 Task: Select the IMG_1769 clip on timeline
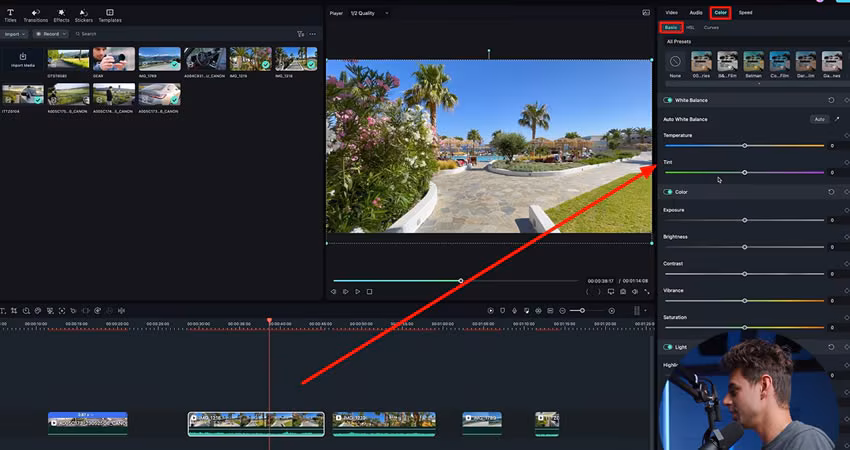click(x=482, y=423)
